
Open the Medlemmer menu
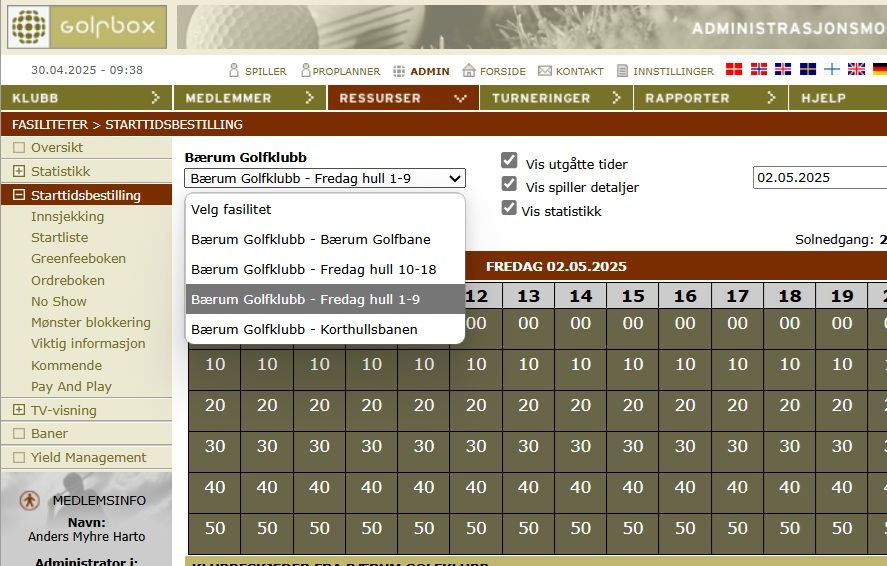[250, 98]
